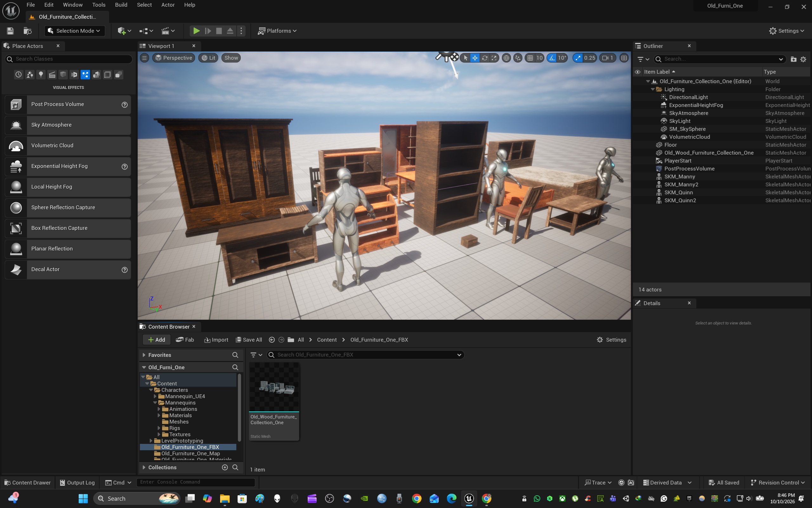Click the Stop simulation square button
The width and height of the screenshot is (812, 508).
click(219, 31)
